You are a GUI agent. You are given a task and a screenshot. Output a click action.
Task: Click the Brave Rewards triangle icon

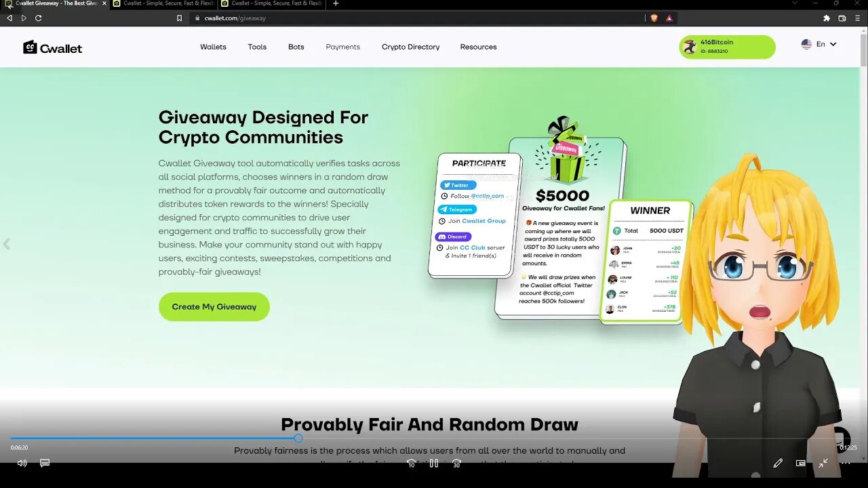(669, 18)
